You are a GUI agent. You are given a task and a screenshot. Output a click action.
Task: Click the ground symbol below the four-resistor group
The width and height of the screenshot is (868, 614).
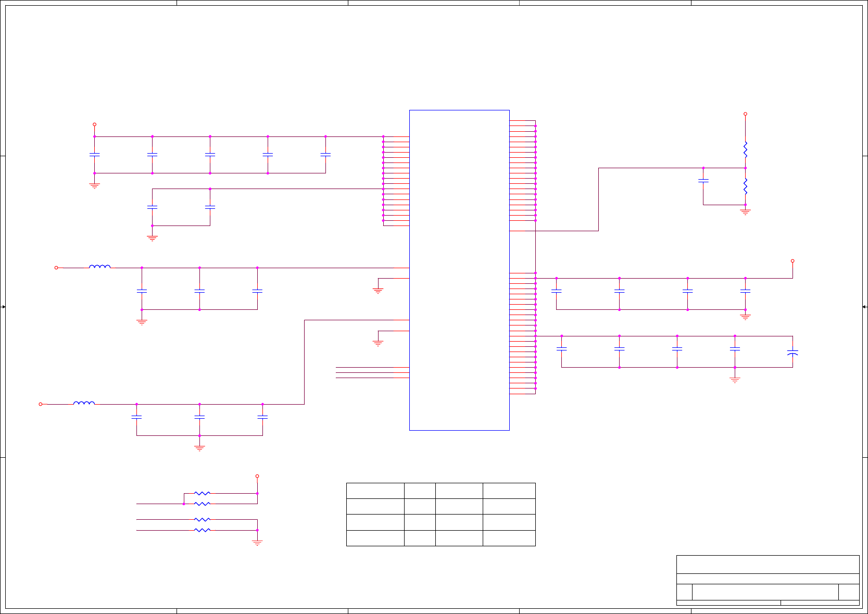pos(257,543)
